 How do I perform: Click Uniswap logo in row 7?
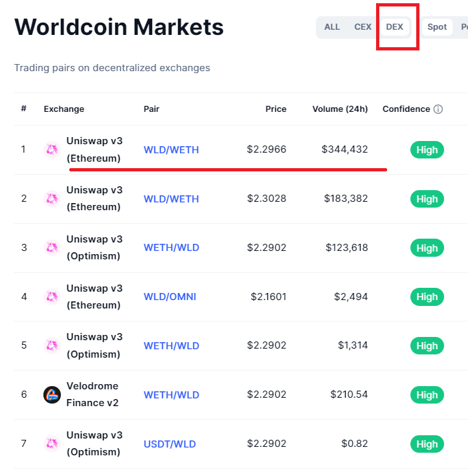coord(52,444)
